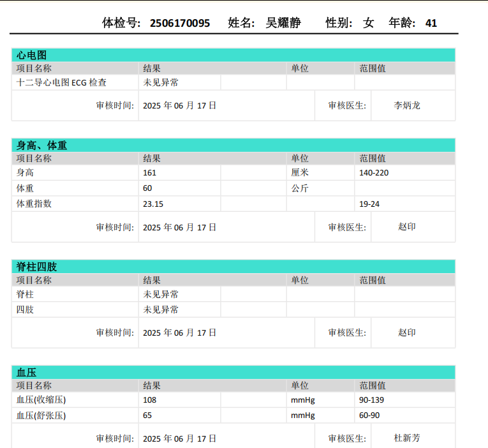The height and width of the screenshot is (448, 488).
Task: Select the 心电图 section header
Action: [32, 56]
